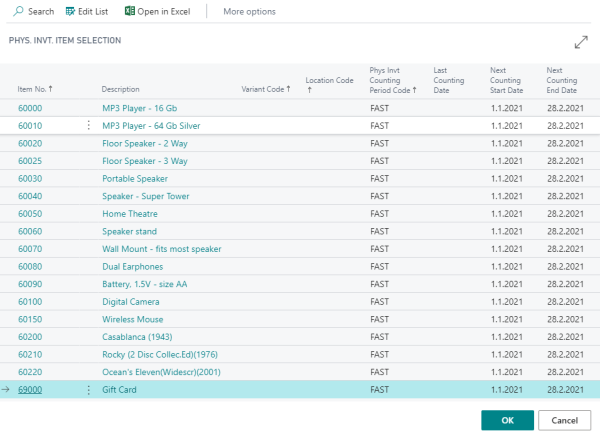This screenshot has height=431, width=600.
Task: Sort by Phys Invt Counting Period Code header
Action: tap(392, 80)
